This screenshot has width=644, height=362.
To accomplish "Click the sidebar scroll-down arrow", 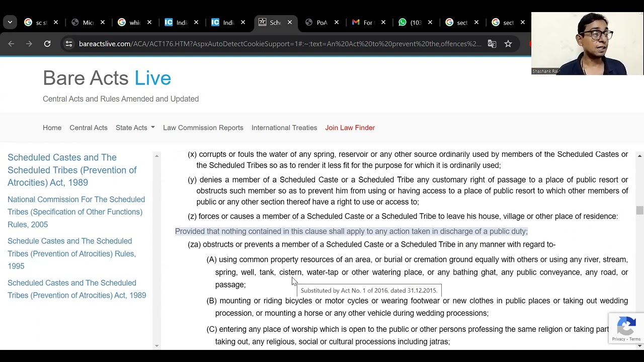I will coord(156,345).
